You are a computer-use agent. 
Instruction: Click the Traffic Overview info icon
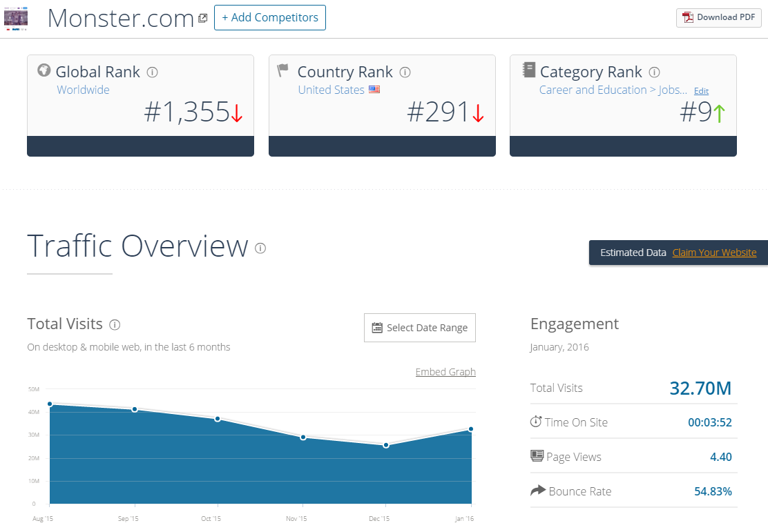pyautogui.click(x=260, y=248)
